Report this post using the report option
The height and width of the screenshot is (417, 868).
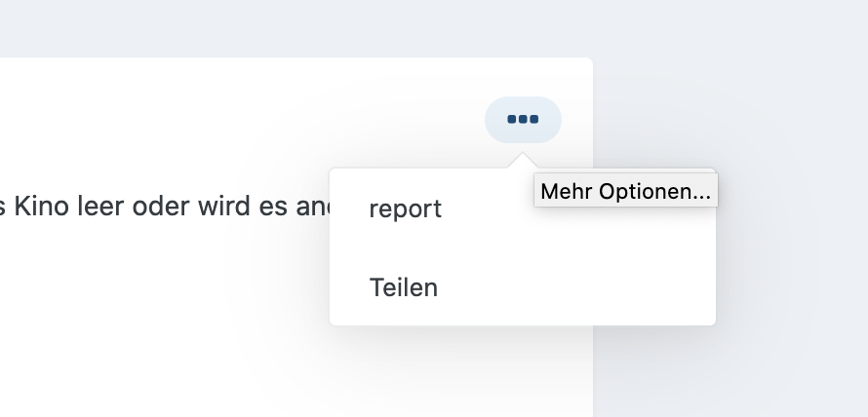pyautogui.click(x=405, y=209)
